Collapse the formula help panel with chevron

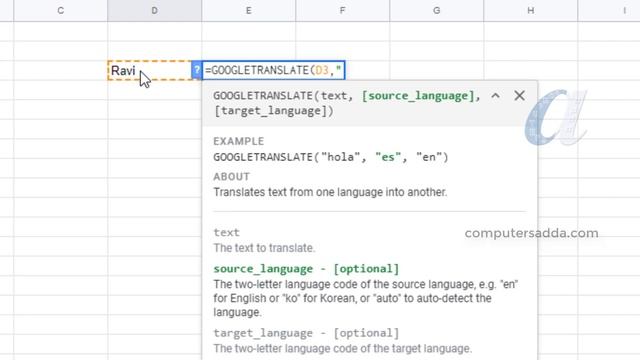coord(496,96)
